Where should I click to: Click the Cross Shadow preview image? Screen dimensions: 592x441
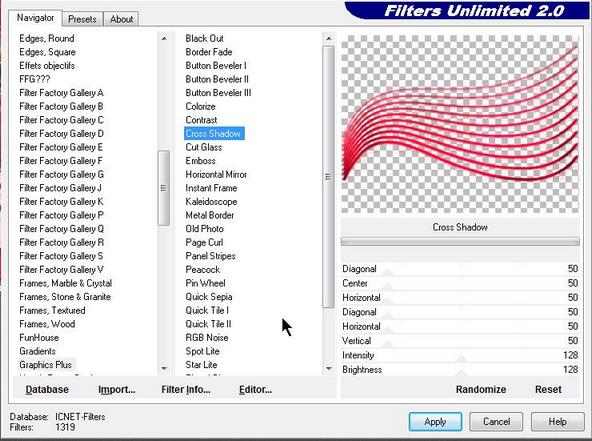coord(460,124)
